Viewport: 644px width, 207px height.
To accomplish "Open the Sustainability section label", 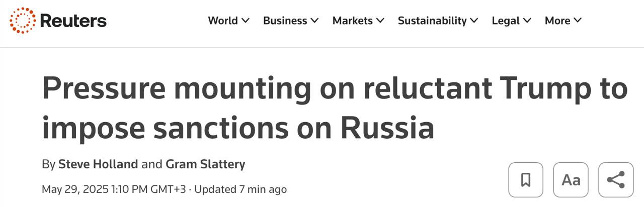I will pyautogui.click(x=432, y=21).
